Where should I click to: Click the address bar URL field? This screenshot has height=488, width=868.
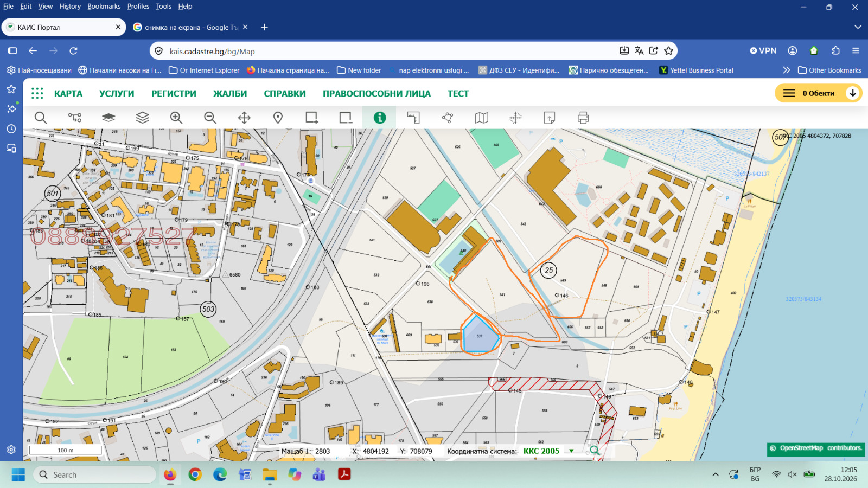[x=391, y=51]
